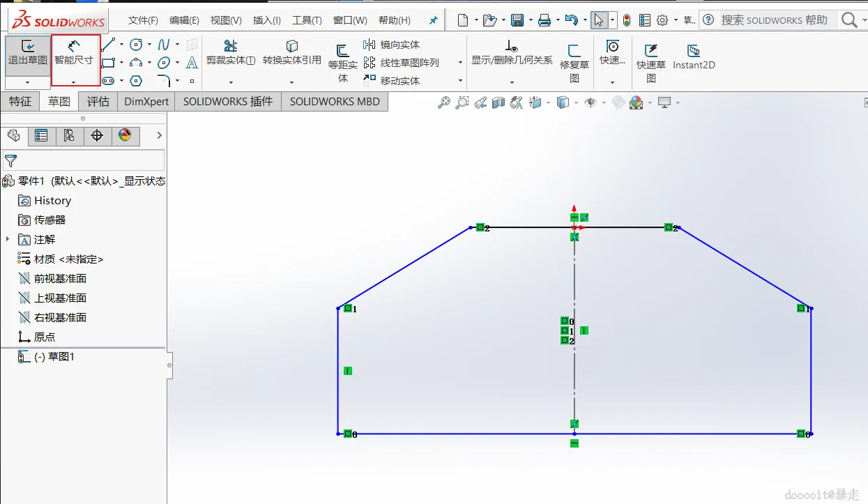Click the Trim Entities (剪裁实体) icon
868x504 pixels.
(x=231, y=47)
